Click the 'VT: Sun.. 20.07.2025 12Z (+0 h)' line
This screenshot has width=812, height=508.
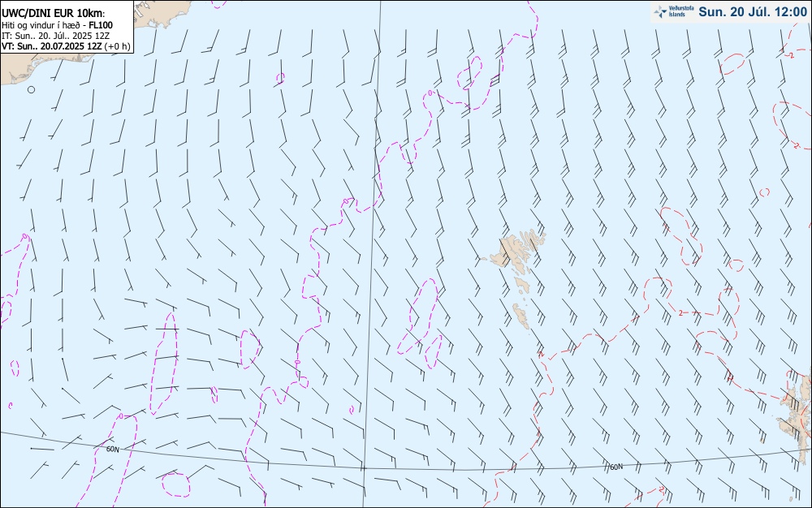tap(66, 46)
